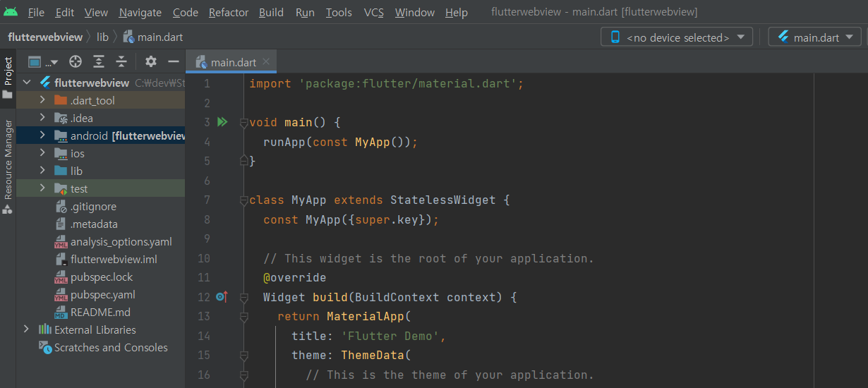Click the test folder icon
868x388 pixels.
tap(61, 188)
